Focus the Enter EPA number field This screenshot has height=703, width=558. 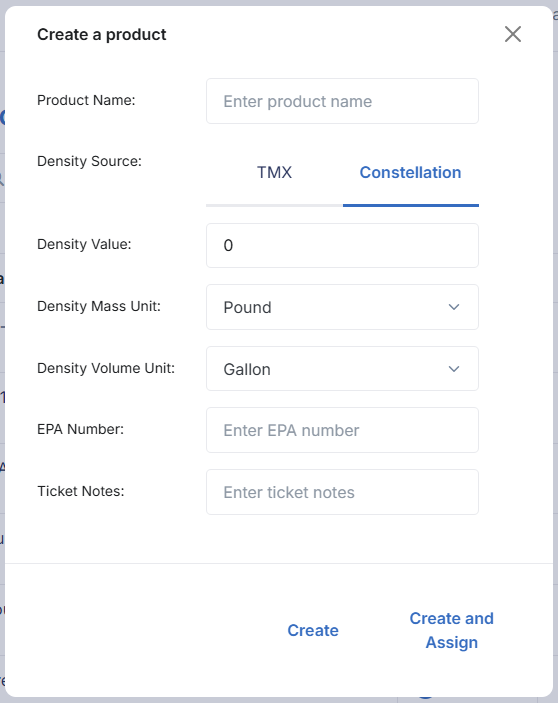pos(342,430)
